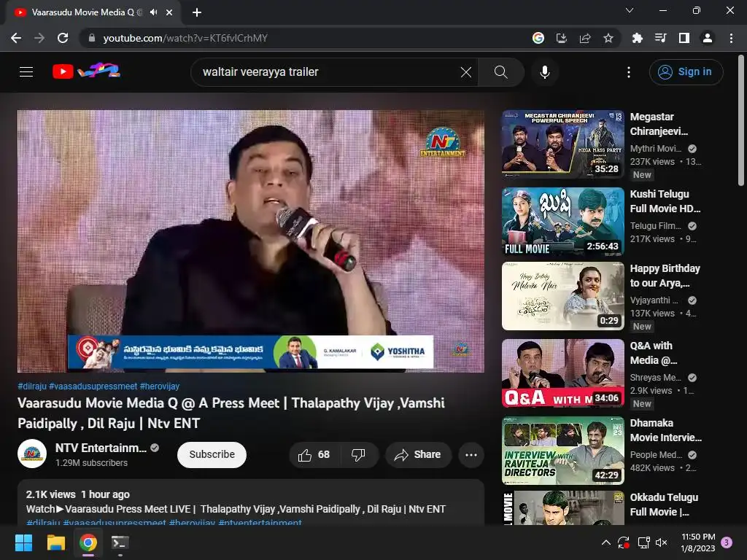Click the page vertical scrollbar
747x560 pixels.
(x=741, y=120)
